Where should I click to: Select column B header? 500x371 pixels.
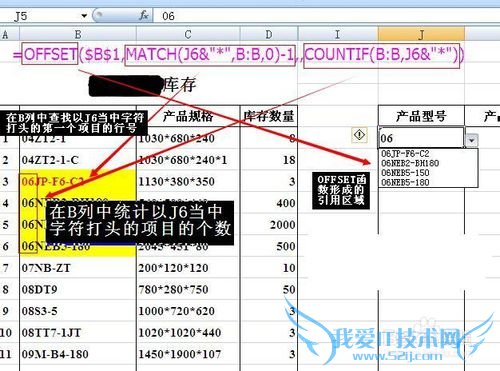pos(78,34)
